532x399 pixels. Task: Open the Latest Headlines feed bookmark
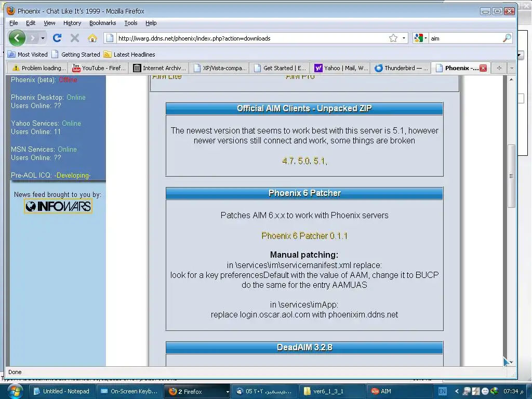point(129,54)
